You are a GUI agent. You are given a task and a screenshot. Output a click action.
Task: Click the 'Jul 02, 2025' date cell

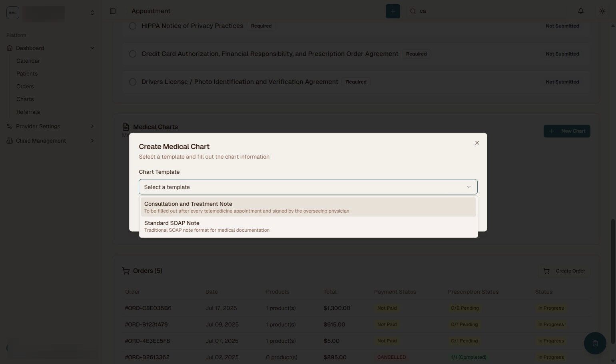pos(222,357)
